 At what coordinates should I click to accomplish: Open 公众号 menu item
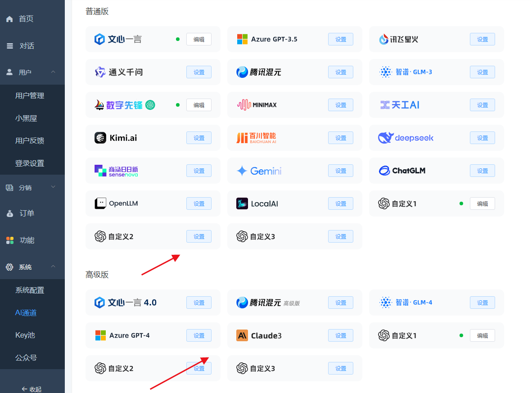click(26, 358)
